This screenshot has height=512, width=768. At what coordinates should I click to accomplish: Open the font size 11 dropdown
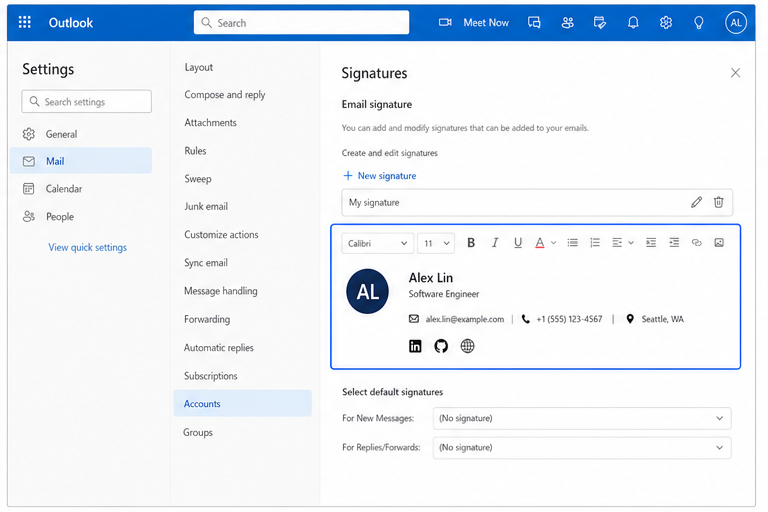tap(436, 243)
